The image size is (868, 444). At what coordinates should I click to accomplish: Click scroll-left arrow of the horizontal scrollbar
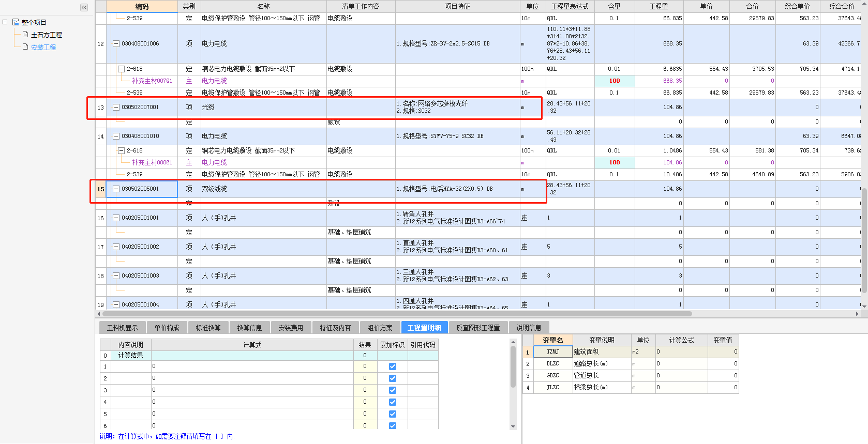pos(99,314)
